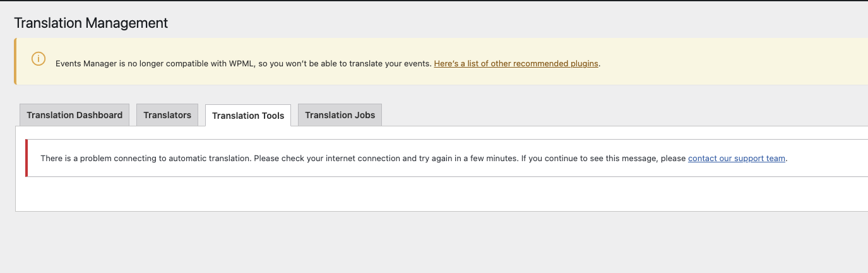868x273 pixels.
Task: Open the list of other recommended plugins link
Action: tap(516, 64)
